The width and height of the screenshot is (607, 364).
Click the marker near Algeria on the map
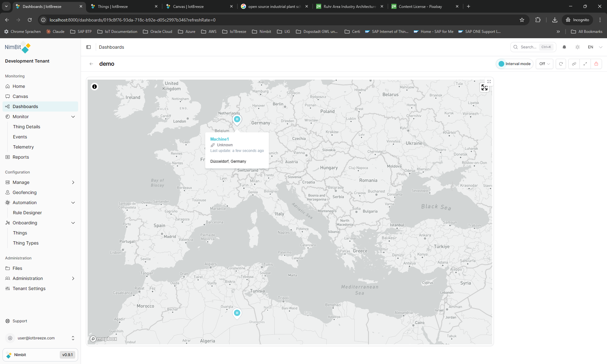pyautogui.click(x=237, y=313)
